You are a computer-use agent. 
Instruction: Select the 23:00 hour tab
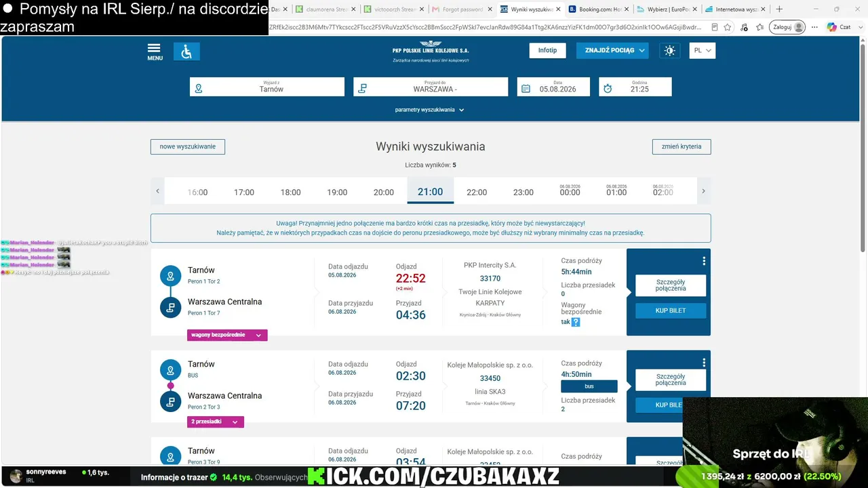tap(524, 192)
